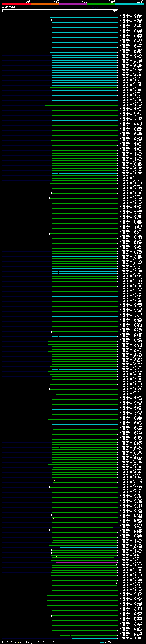Select the UniRef100_Q7RIZ3 label

coord(131,595)
